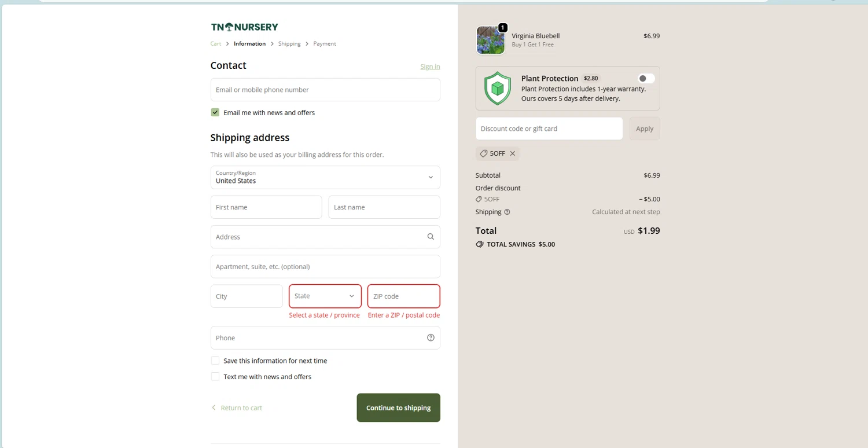Select the Information breadcrumb step
This screenshot has height=448, width=868.
point(250,43)
